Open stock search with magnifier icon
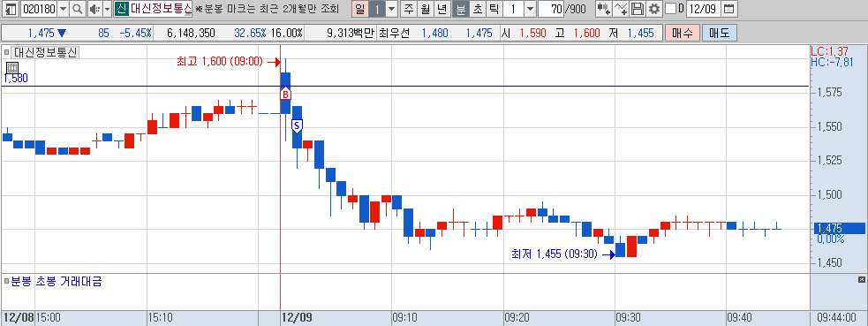The image size is (868, 326). click(77, 9)
